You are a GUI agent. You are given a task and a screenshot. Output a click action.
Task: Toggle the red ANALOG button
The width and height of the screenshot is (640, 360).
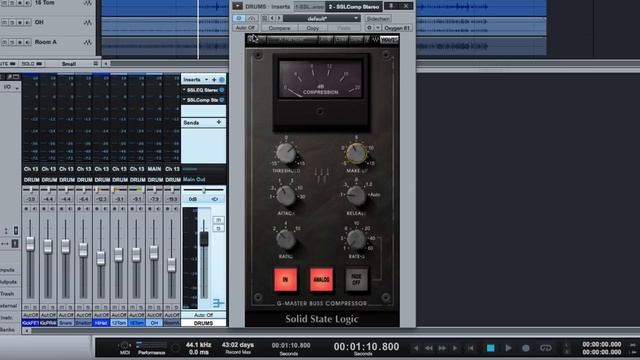tap(321, 280)
